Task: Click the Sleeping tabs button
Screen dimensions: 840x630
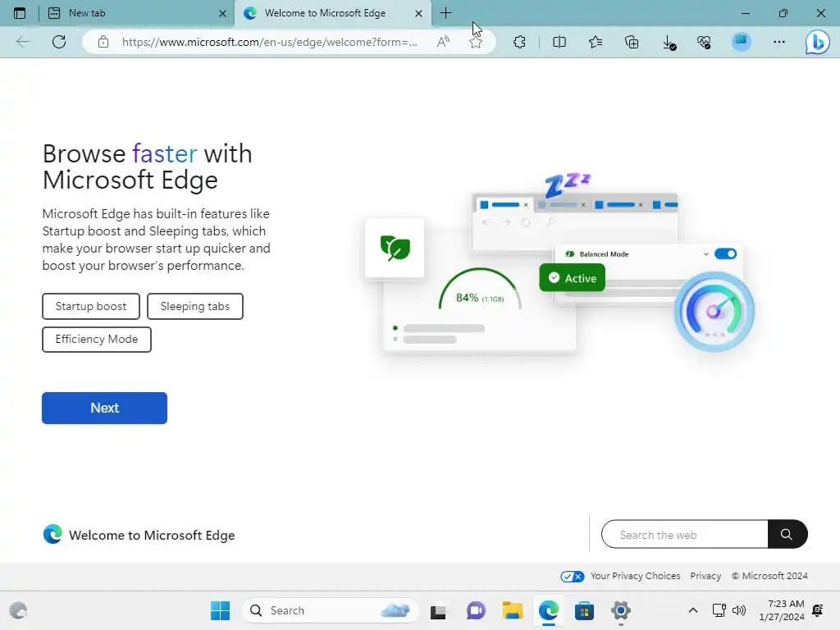Action: point(195,307)
